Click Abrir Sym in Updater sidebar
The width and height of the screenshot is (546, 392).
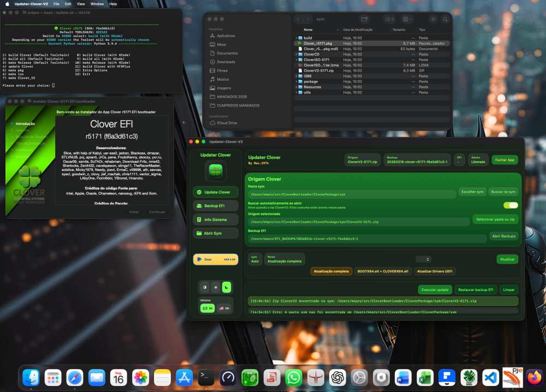[x=216, y=233]
